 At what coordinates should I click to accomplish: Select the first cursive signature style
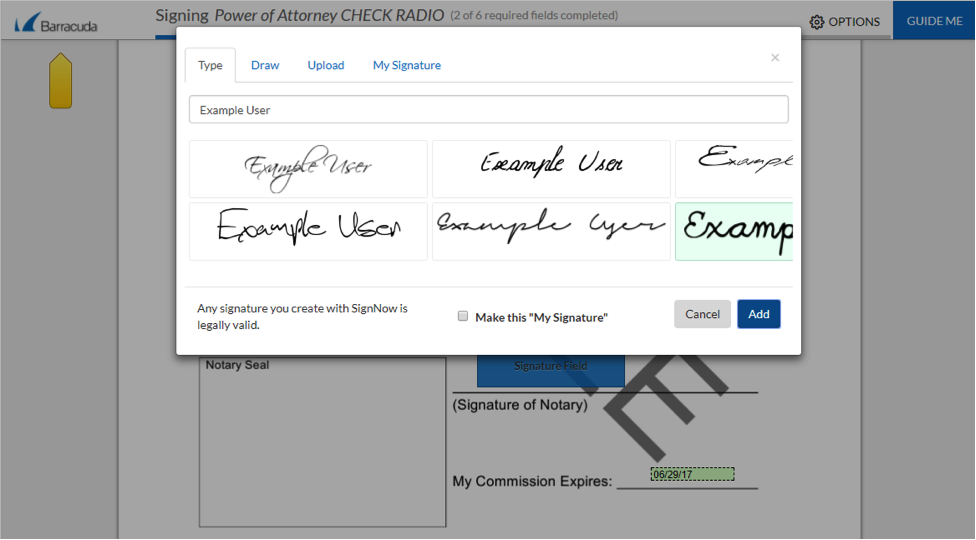click(x=308, y=169)
